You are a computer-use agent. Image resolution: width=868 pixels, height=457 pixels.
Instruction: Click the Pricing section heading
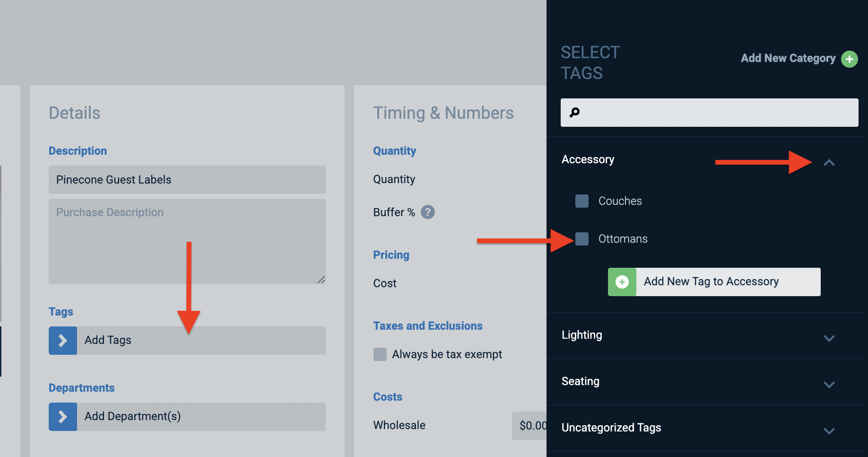coord(391,255)
